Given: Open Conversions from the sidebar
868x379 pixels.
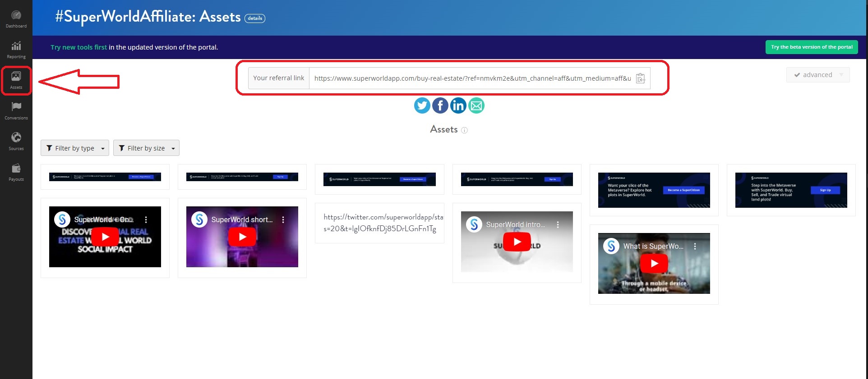Looking at the screenshot, I should point(16,111).
